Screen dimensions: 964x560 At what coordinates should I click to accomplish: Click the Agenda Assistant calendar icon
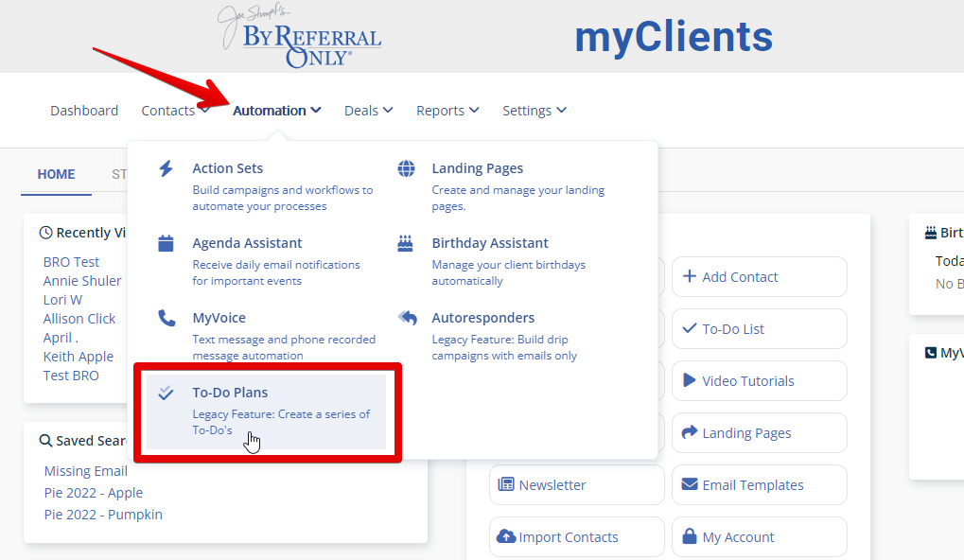[166, 243]
